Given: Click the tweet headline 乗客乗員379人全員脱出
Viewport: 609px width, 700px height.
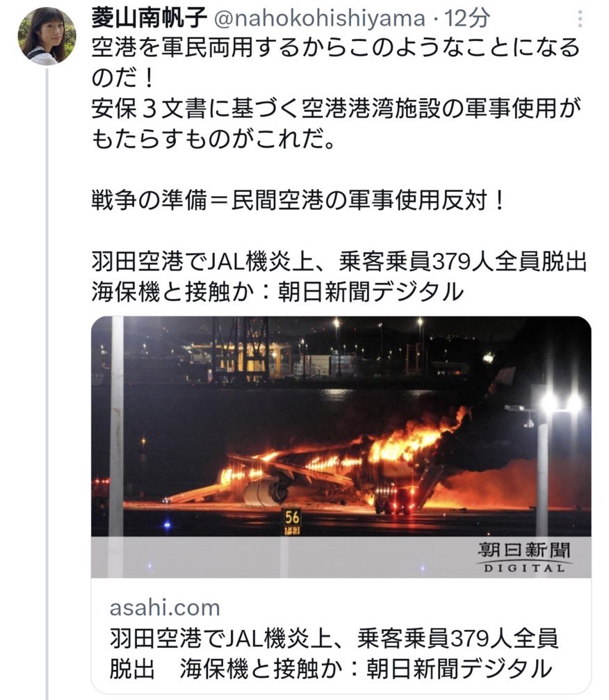Looking at the screenshot, I should [462, 262].
